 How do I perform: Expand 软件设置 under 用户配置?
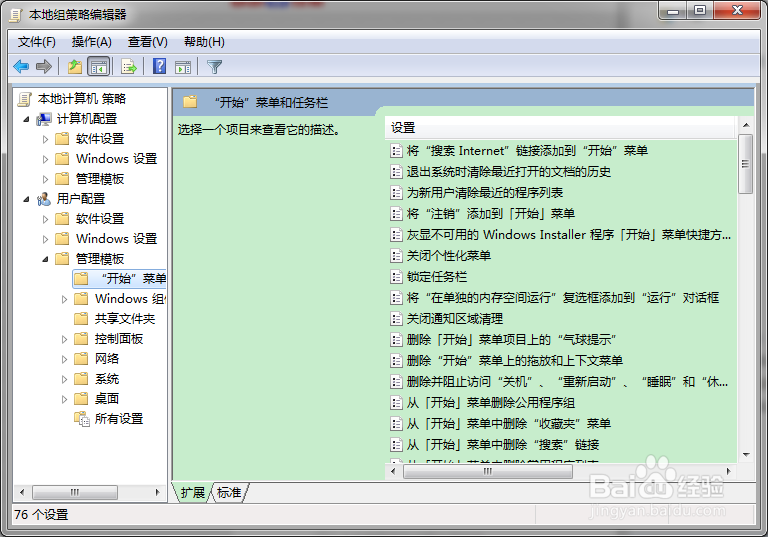(46, 219)
